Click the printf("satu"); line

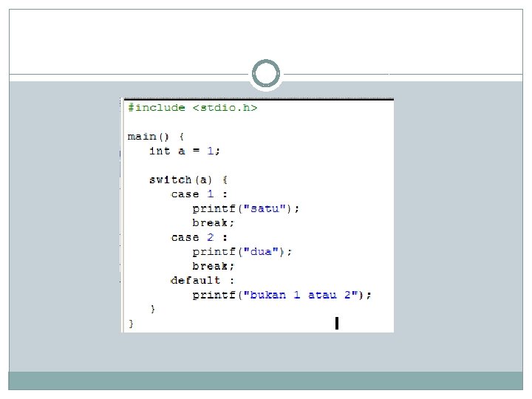[246, 208]
